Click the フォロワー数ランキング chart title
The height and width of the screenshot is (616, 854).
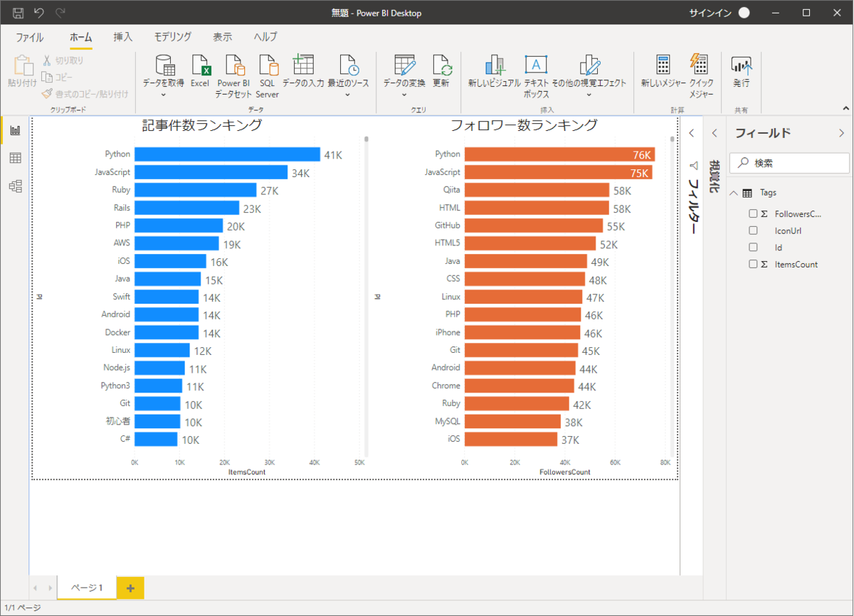(524, 125)
